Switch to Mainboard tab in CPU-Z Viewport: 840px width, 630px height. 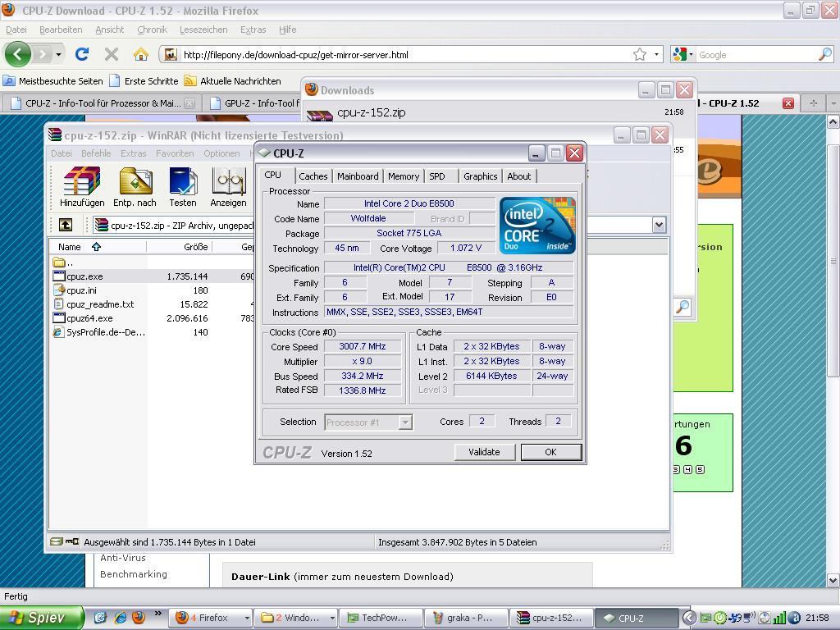358,176
